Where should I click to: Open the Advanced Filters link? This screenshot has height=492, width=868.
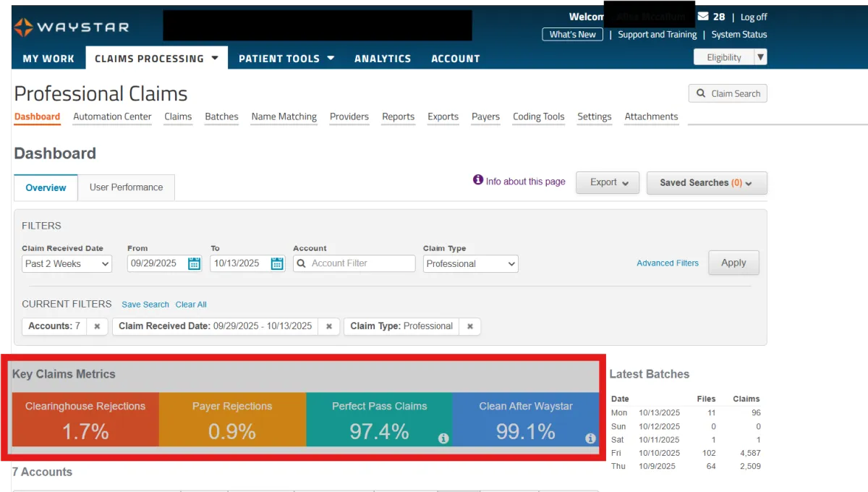pyautogui.click(x=667, y=263)
